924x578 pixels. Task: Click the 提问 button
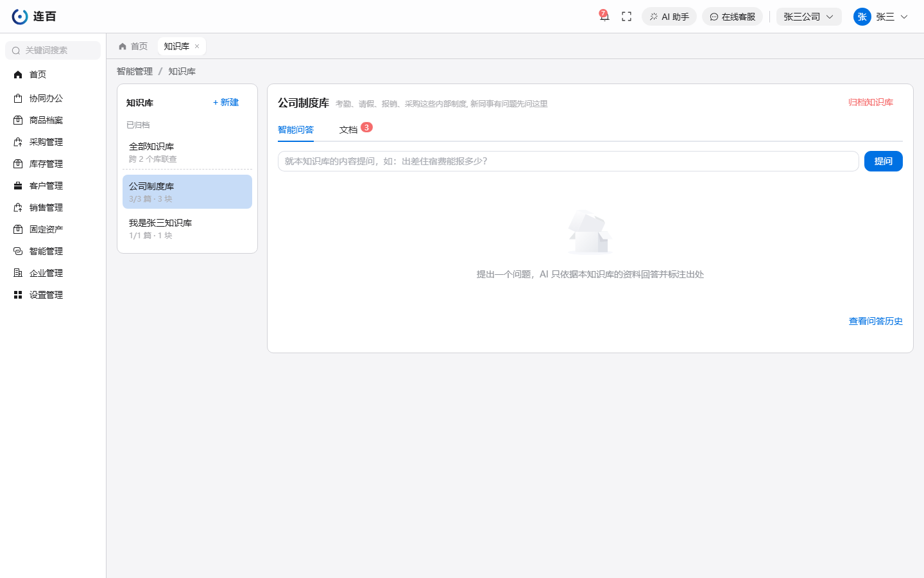(884, 161)
